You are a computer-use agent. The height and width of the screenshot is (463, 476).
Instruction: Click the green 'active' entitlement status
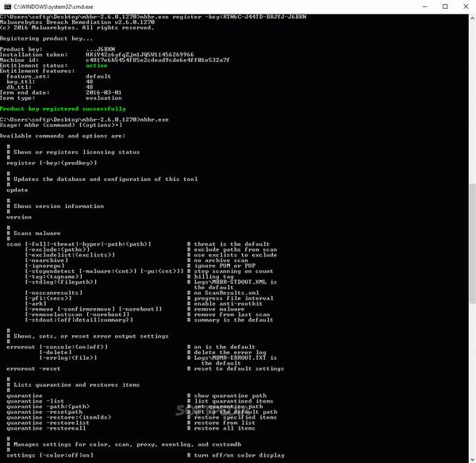96,66
